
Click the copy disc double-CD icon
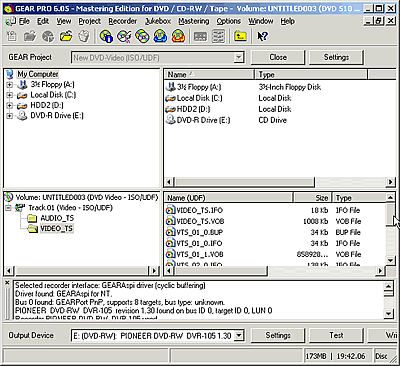point(142,36)
